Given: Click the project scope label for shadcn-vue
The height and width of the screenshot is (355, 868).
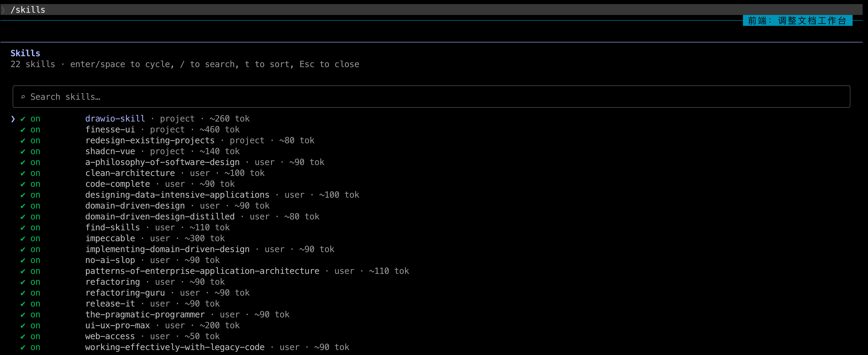Looking at the screenshot, I should [167, 151].
